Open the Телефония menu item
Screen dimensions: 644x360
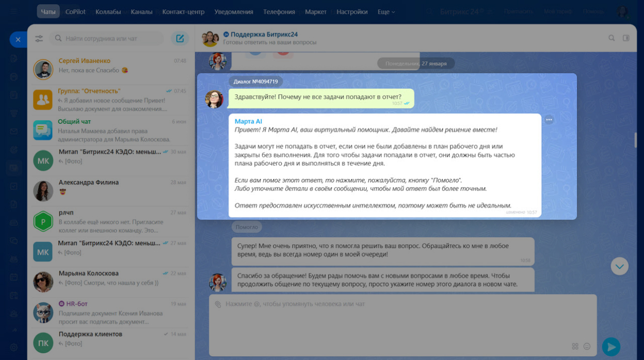(x=279, y=12)
